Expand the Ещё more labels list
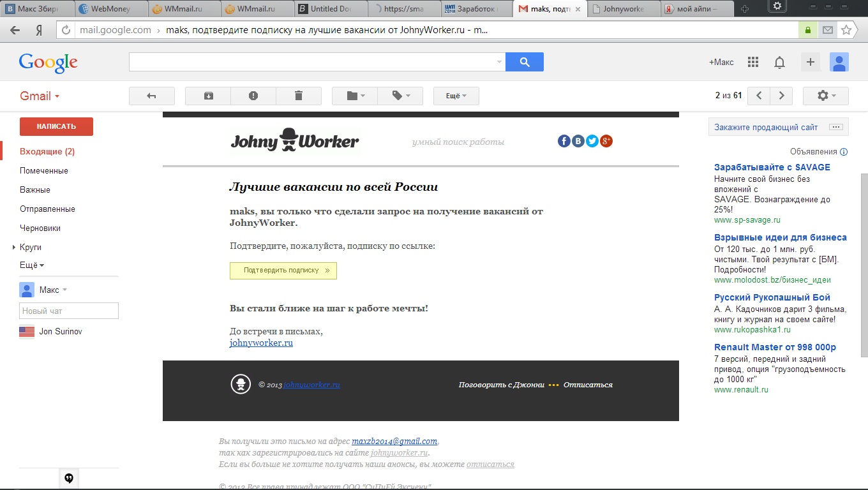Image resolution: width=868 pixels, height=490 pixels. click(32, 265)
